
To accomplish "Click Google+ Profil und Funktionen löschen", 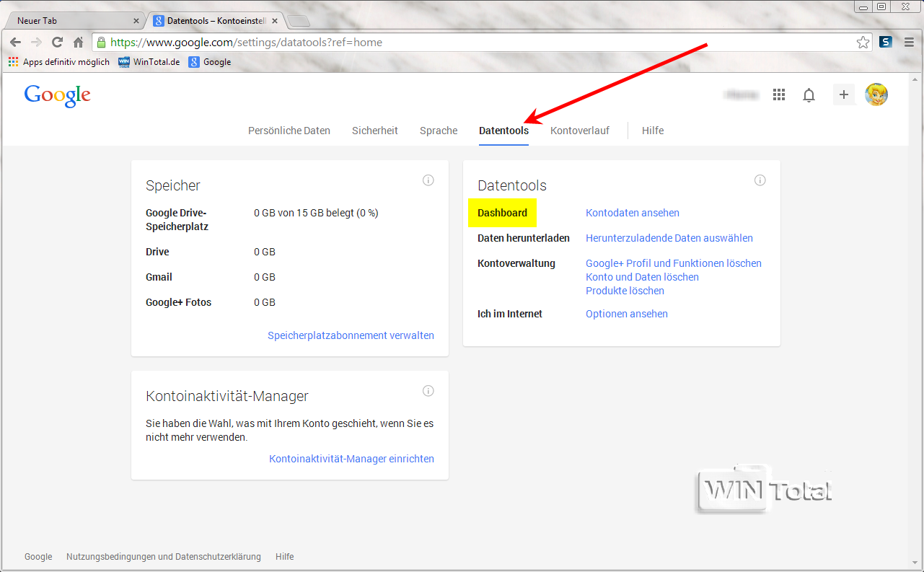I will tap(674, 263).
